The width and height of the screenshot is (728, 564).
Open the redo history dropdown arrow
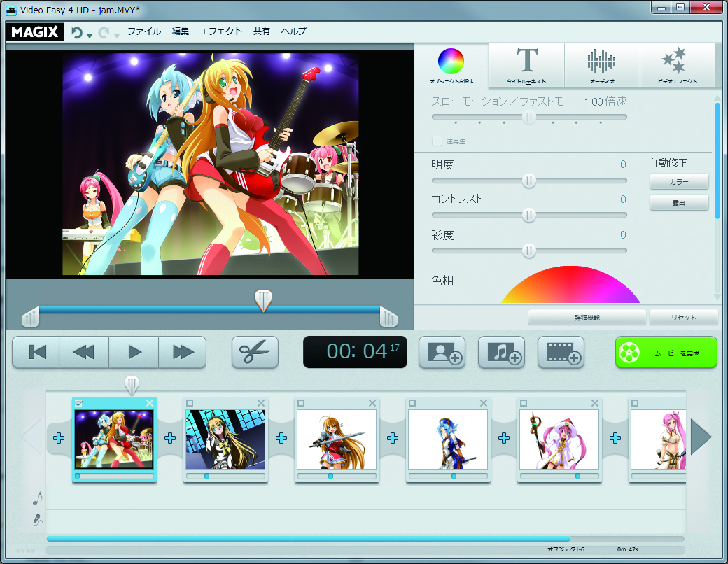pos(116,35)
